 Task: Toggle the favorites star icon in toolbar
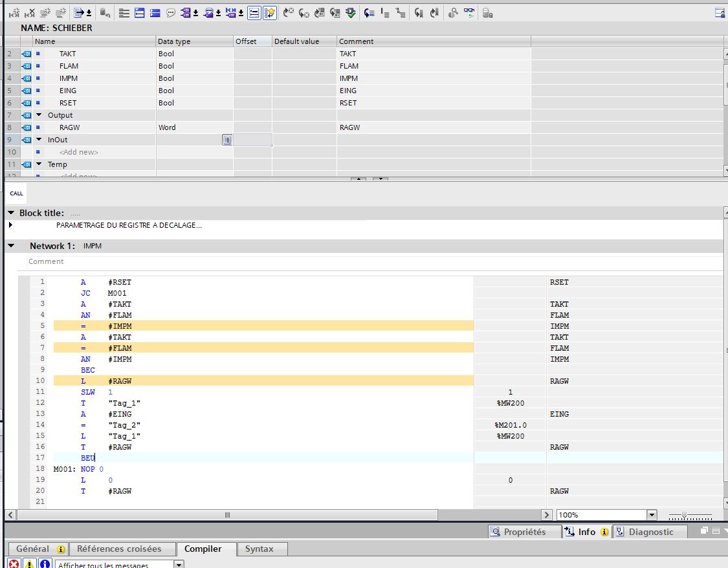270,12
